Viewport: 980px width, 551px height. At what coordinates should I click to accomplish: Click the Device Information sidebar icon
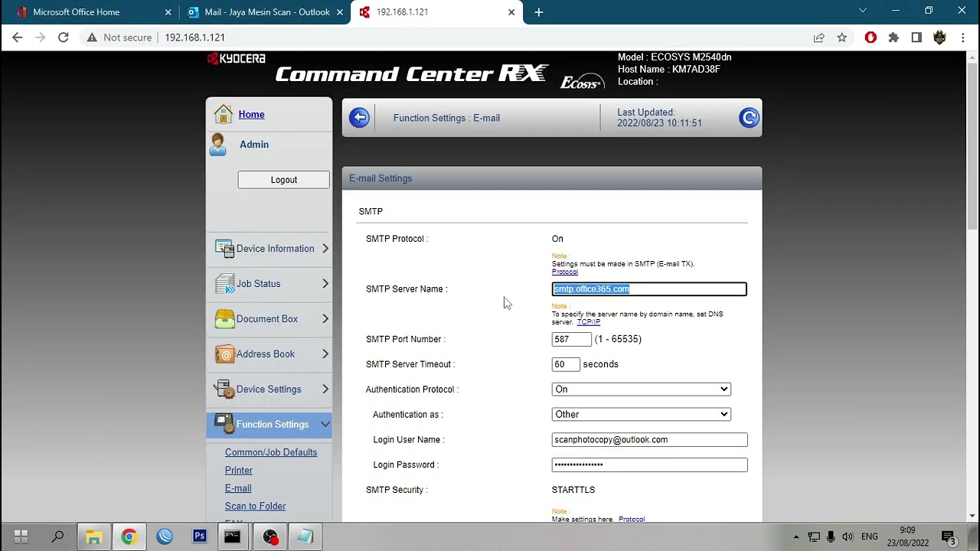point(224,249)
